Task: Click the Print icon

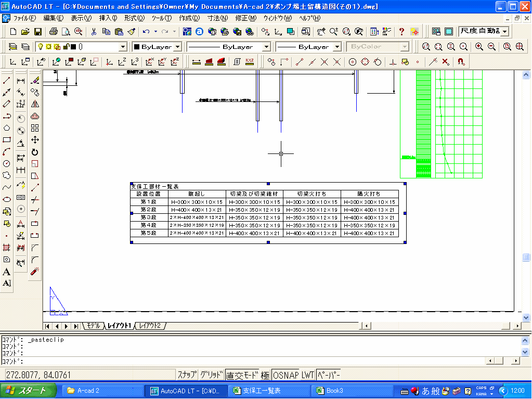Action: point(53,32)
